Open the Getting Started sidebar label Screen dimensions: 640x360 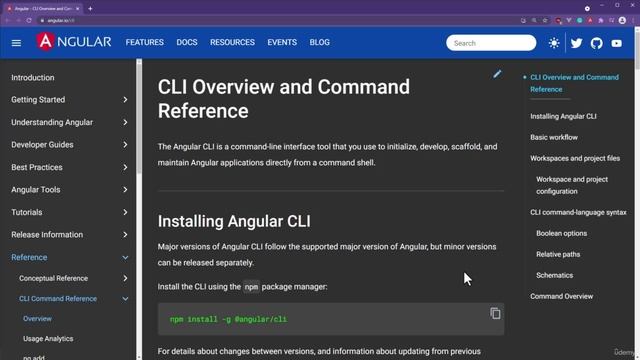point(38,100)
